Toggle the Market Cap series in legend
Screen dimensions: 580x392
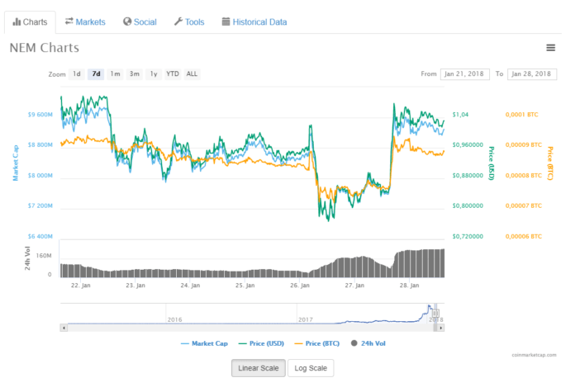(x=204, y=343)
